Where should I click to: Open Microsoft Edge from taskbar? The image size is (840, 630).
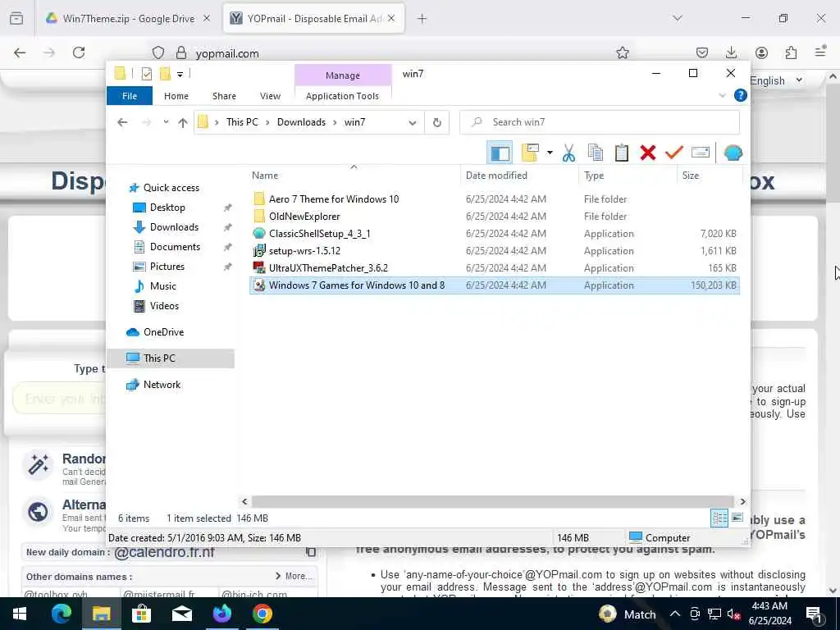point(61,614)
